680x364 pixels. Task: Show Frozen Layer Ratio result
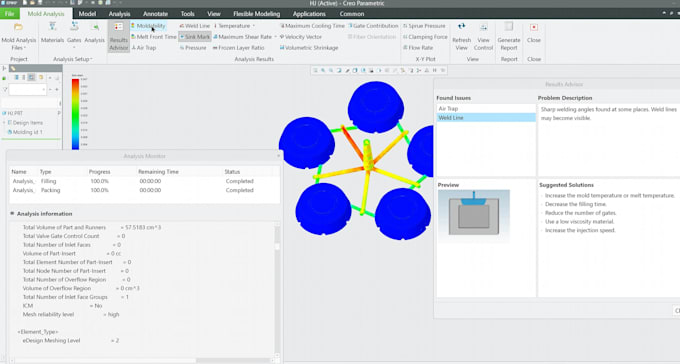point(238,48)
